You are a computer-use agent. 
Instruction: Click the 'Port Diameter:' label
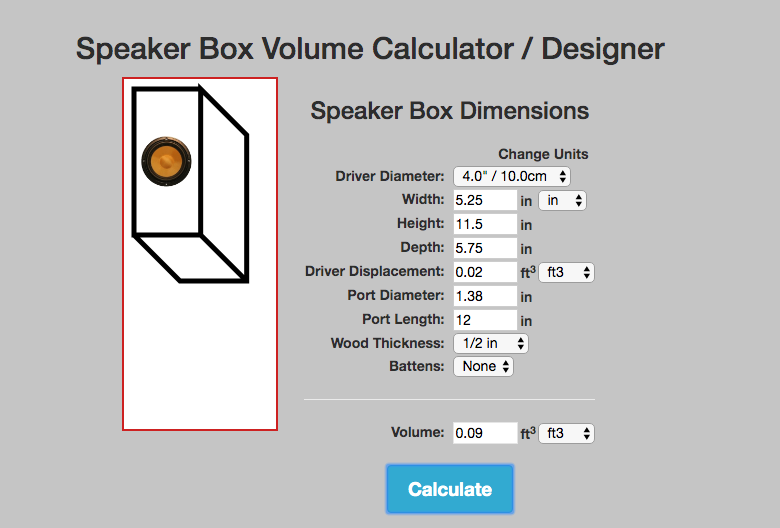pyautogui.click(x=395, y=295)
